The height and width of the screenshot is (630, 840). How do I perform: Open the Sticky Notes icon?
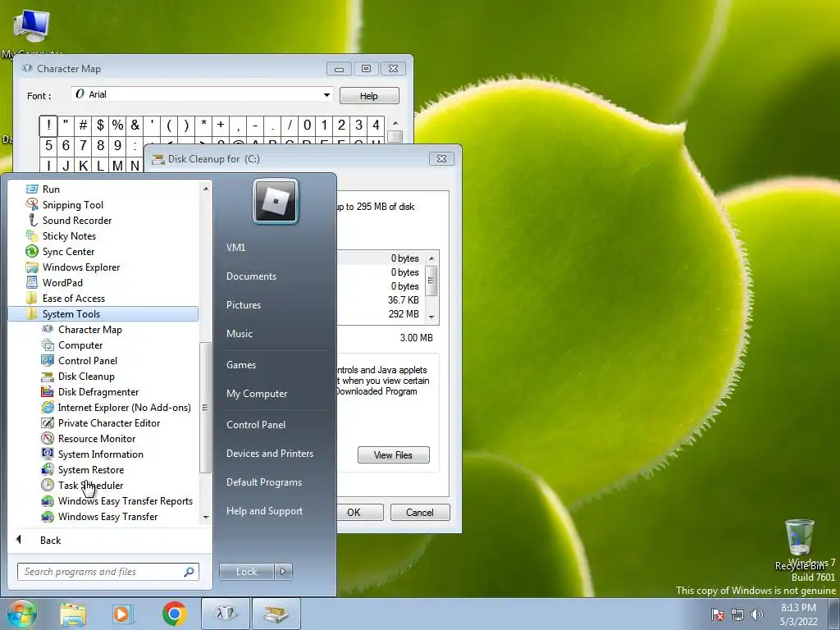point(32,235)
